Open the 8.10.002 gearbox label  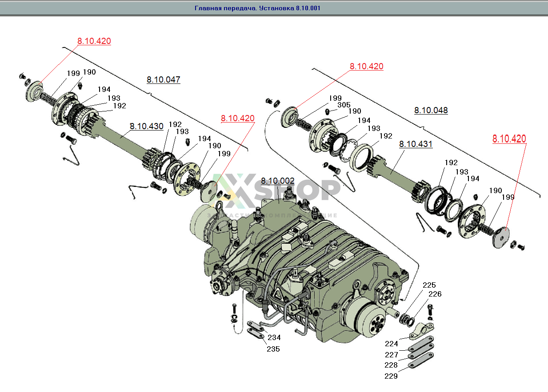[277, 181]
